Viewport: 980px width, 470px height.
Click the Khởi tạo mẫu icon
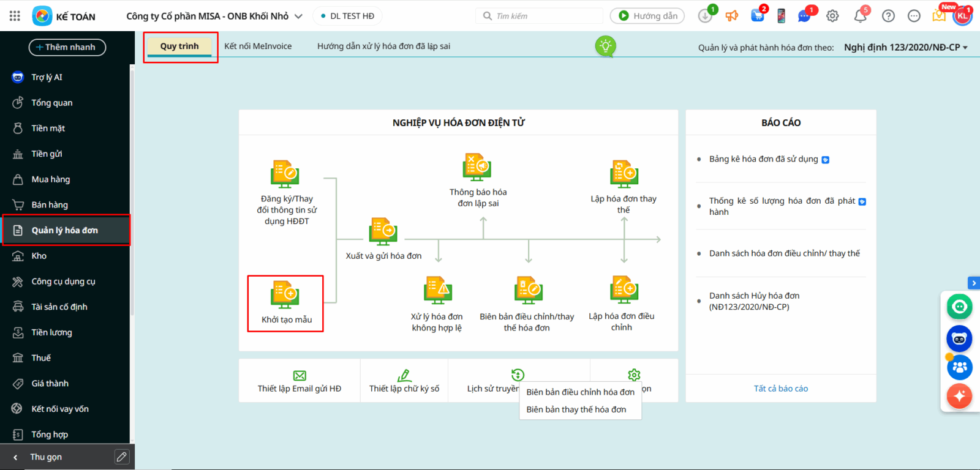click(285, 294)
